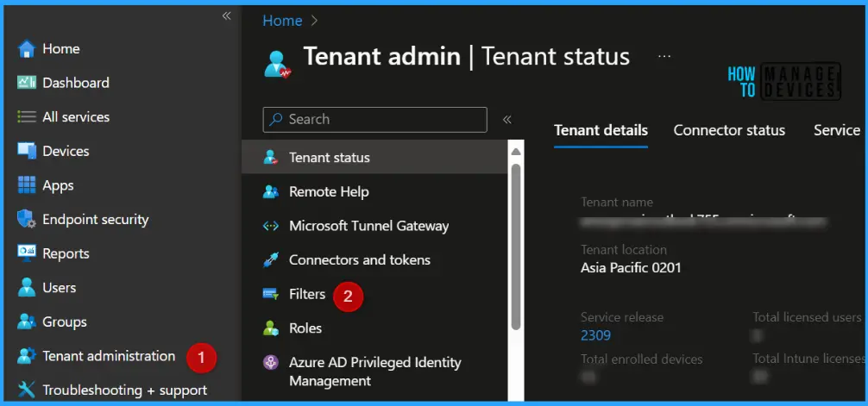The image size is (868, 406).
Task: Click the Home breadcrumb link
Action: click(x=282, y=21)
